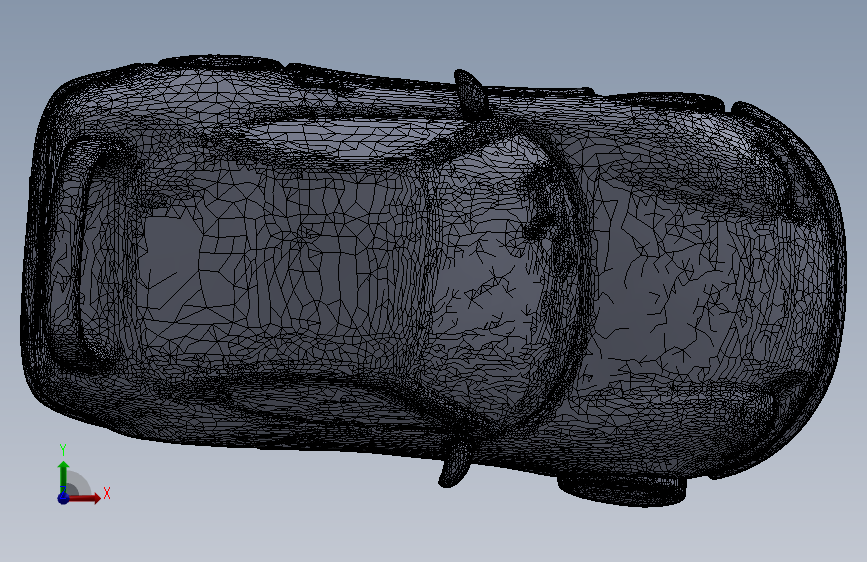
Task: Select the roof surface of the car model
Action: coord(282,271)
